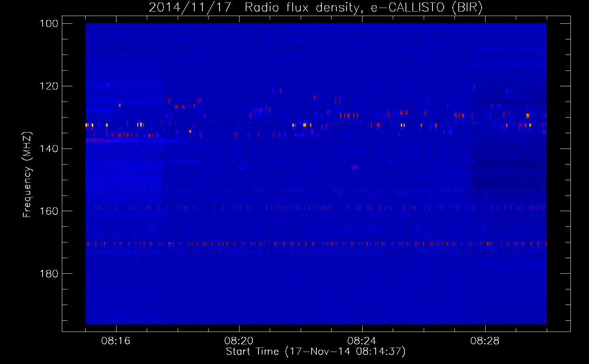Click the 160 frequency tick label

pos(49,211)
